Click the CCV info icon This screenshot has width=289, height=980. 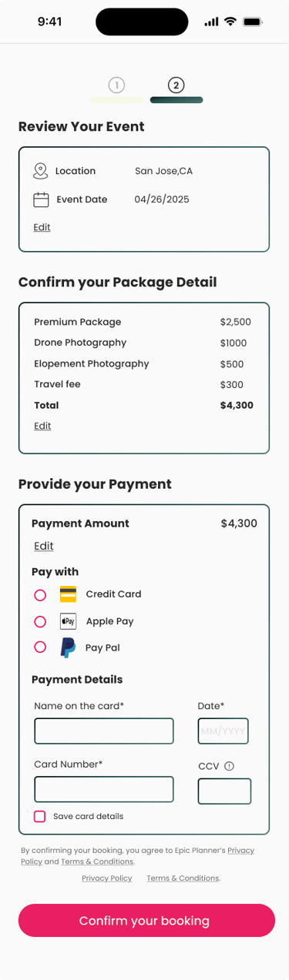click(229, 766)
